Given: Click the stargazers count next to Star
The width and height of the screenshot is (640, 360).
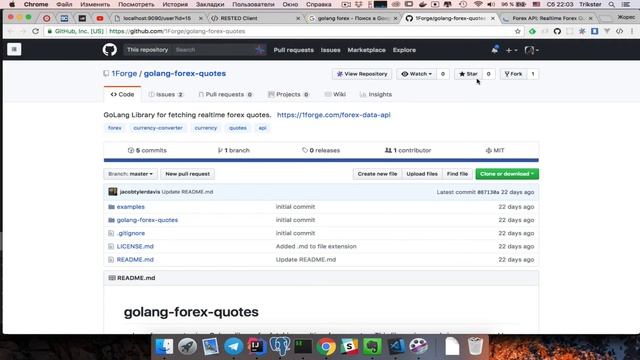Looking at the screenshot, I should tap(488, 74).
